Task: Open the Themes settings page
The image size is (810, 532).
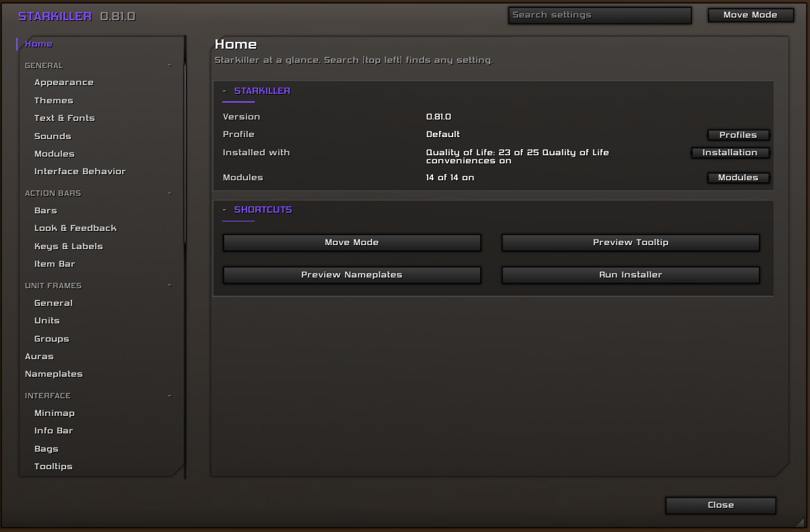Action: click(x=54, y=101)
